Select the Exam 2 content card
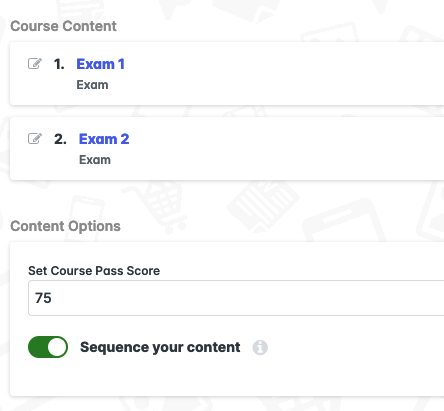This screenshot has height=411, width=444. point(227,149)
